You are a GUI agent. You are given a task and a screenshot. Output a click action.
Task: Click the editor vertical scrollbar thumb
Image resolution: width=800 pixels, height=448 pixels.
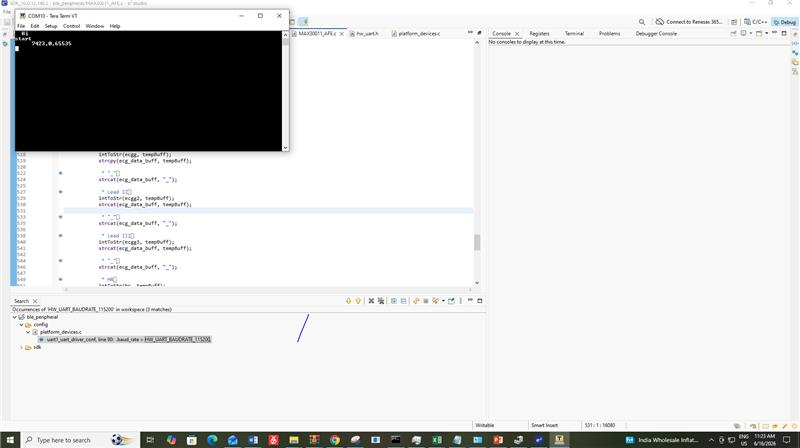point(477,242)
